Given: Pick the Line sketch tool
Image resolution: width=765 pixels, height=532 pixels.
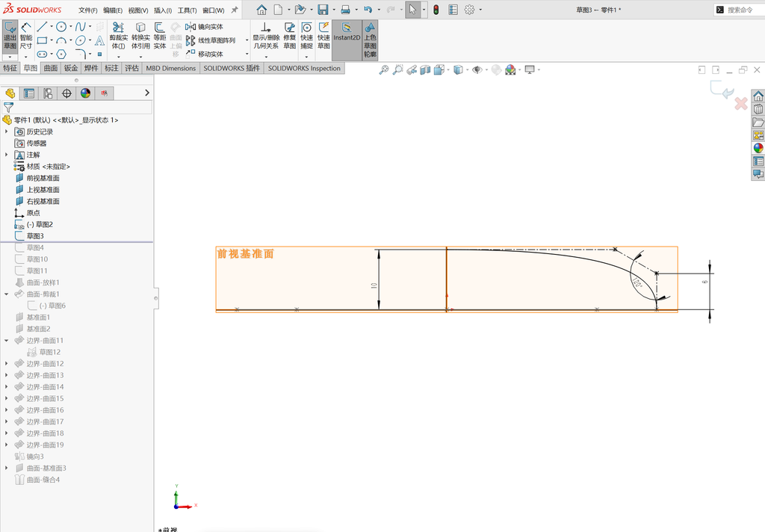Looking at the screenshot, I should (x=43, y=27).
